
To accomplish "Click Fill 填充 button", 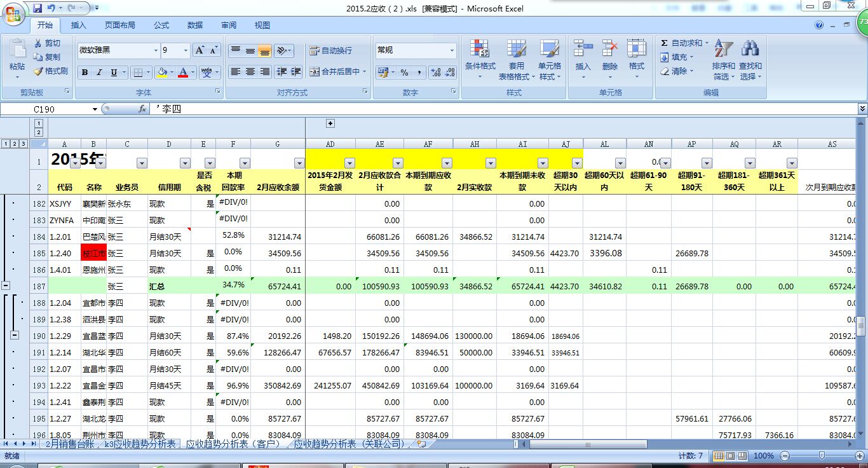I will 677,57.
